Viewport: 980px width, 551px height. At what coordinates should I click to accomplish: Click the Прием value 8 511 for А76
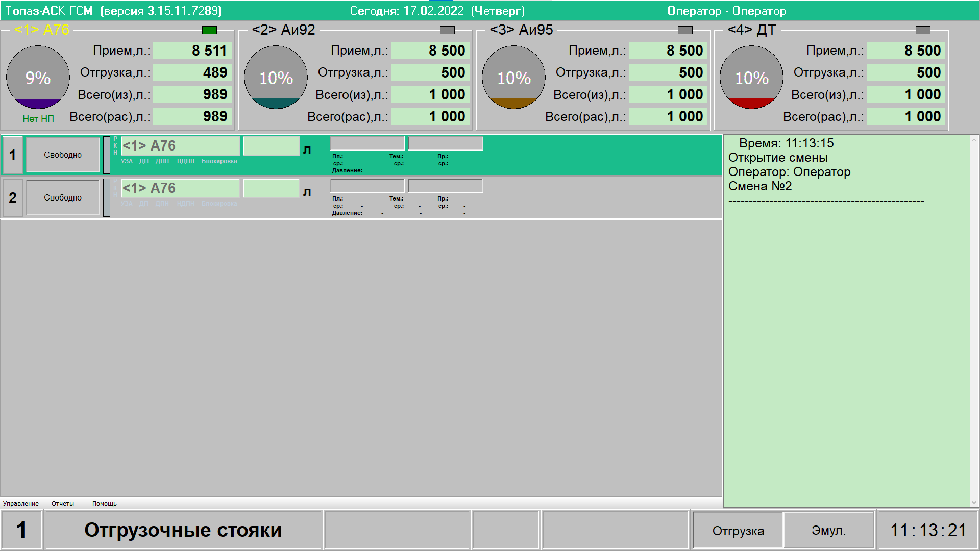[x=192, y=51]
